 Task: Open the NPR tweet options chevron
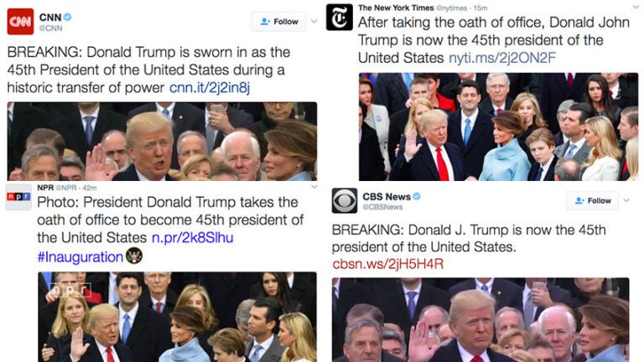314,187
